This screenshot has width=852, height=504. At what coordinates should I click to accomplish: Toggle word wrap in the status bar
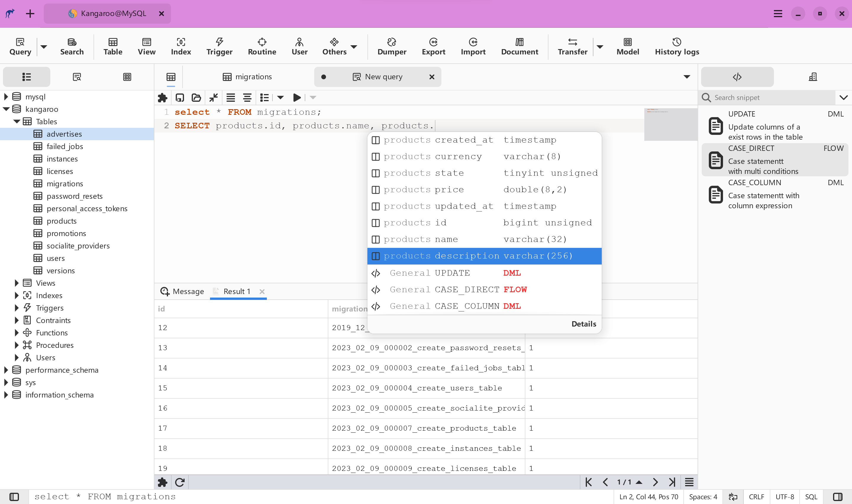732,497
